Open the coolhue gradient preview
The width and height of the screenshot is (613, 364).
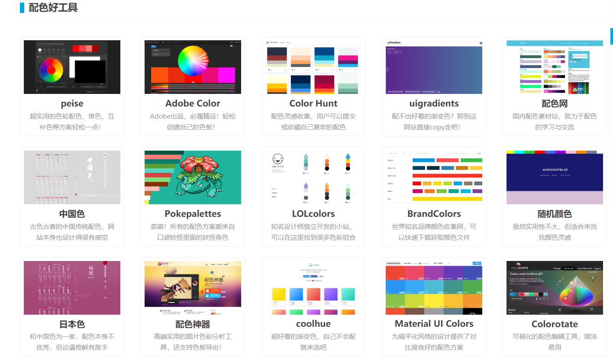coord(313,288)
